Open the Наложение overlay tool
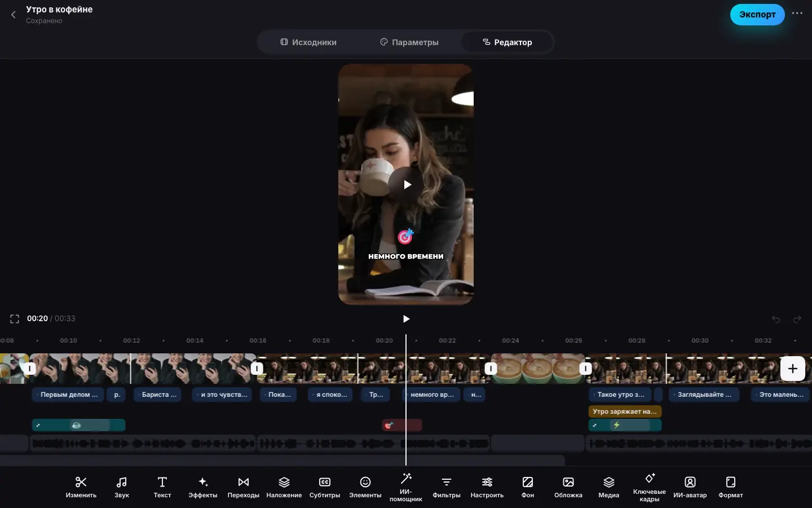This screenshot has height=508, width=812. pyautogui.click(x=284, y=487)
